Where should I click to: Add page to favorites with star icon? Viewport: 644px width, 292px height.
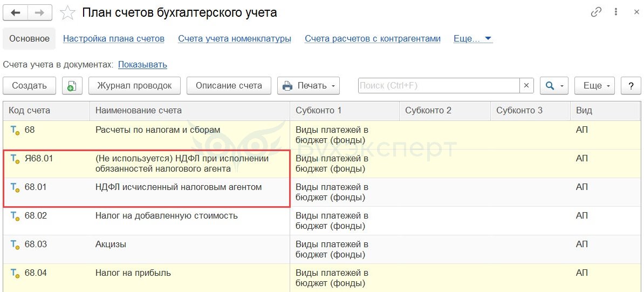pyautogui.click(x=67, y=13)
